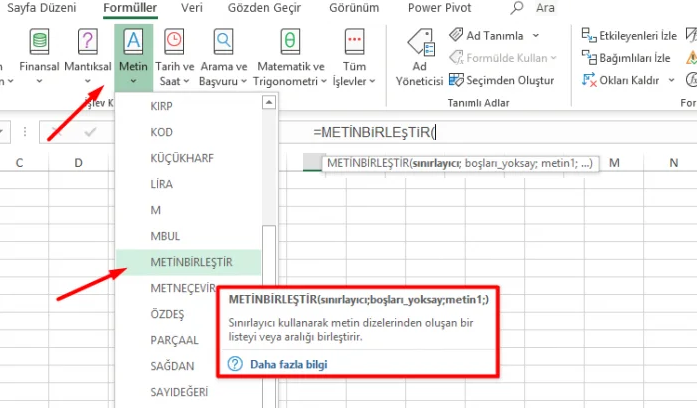
Task: Select the column M header
Action: 613,163
